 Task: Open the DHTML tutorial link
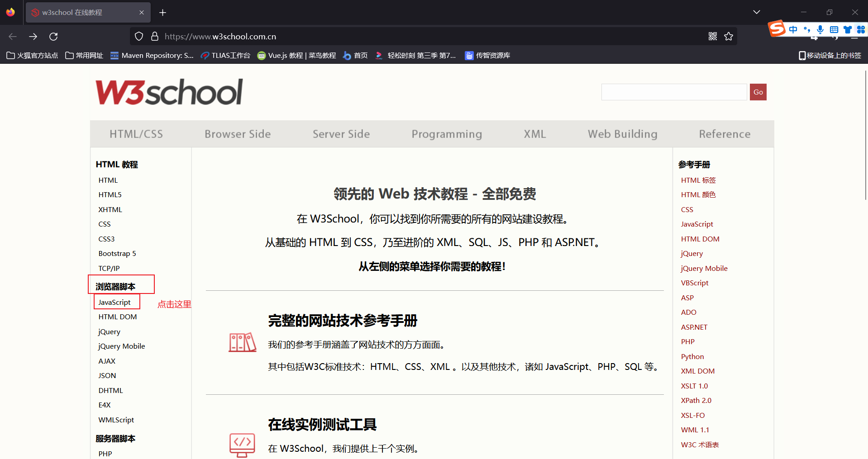[111, 391]
